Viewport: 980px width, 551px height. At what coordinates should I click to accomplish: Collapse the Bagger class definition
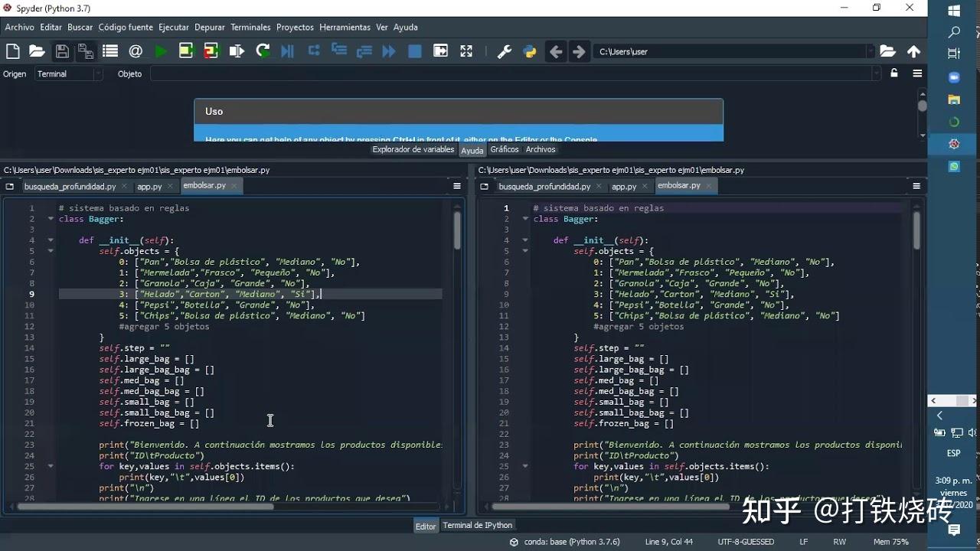click(49, 218)
